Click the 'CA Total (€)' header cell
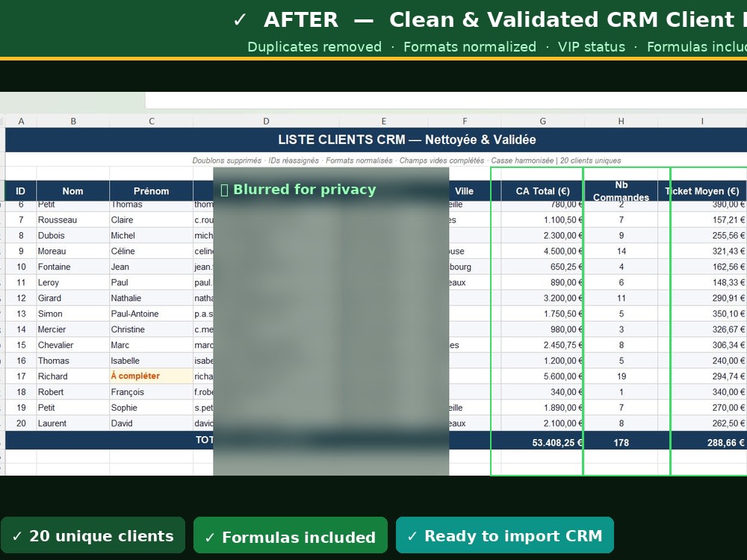The image size is (747, 560). point(542,191)
